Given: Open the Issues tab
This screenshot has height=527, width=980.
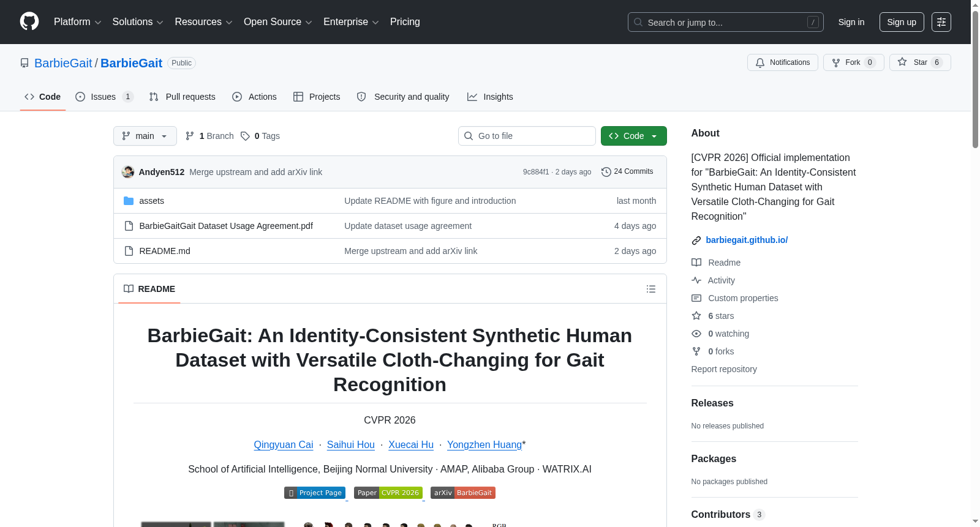Looking at the screenshot, I should point(104,97).
